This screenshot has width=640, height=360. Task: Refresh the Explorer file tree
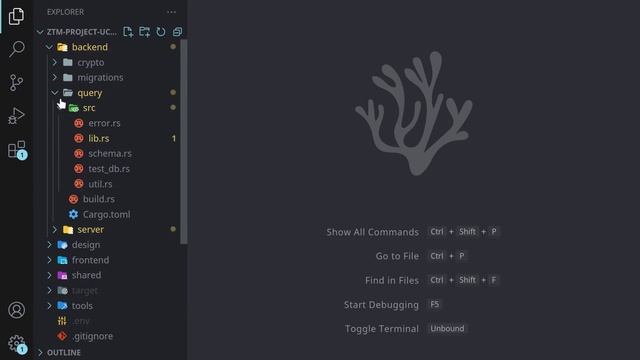pyautogui.click(x=161, y=32)
